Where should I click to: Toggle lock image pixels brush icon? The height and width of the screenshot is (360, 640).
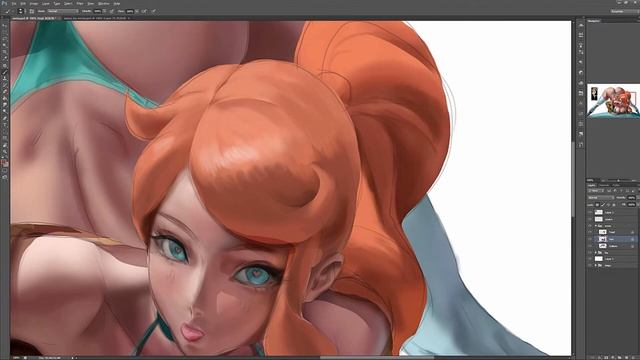603,204
